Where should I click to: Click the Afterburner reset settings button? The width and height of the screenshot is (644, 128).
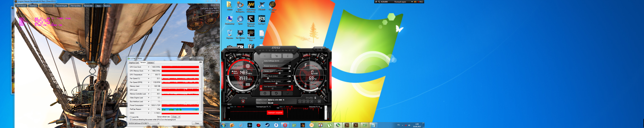(276, 93)
